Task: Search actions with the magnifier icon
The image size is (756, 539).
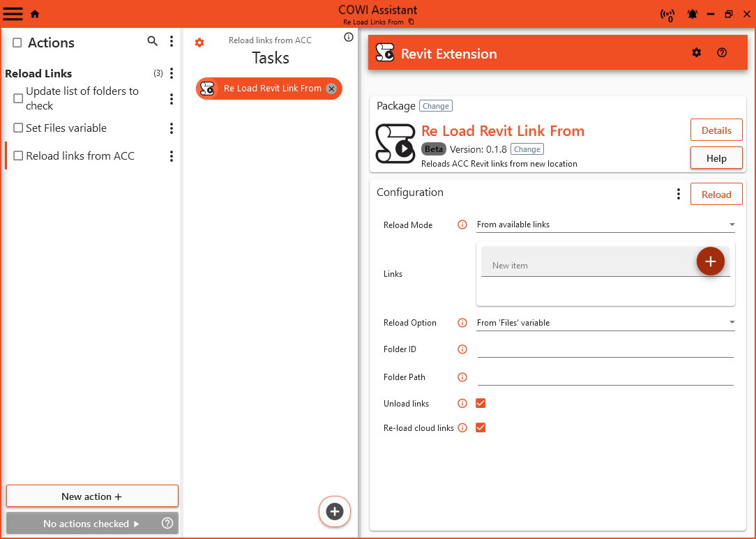Action: point(153,42)
